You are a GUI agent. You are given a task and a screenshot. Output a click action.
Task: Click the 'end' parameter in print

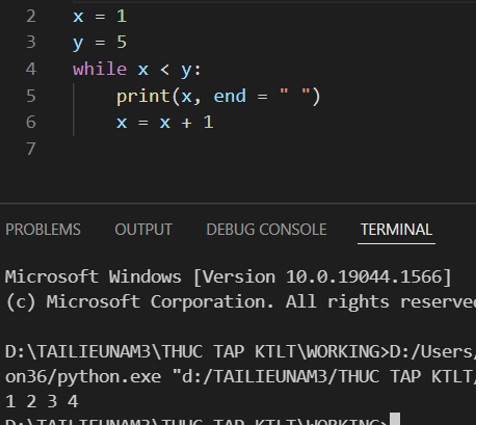click(x=230, y=96)
